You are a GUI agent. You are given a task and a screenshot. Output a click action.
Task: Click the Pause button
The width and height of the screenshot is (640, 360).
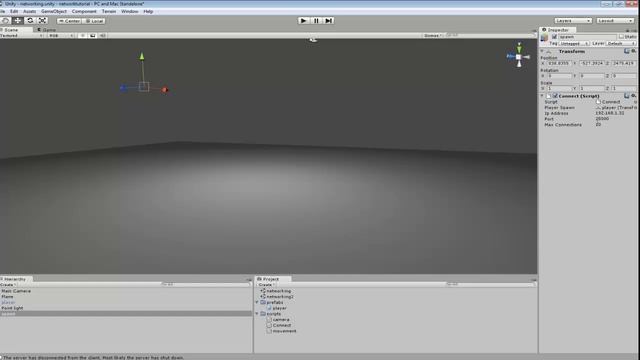[x=316, y=20]
